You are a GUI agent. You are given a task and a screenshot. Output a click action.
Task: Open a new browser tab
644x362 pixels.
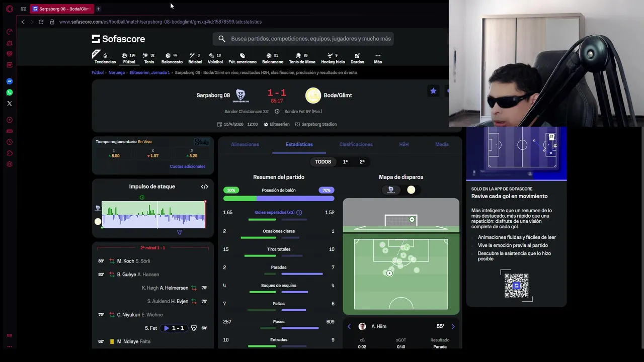[98, 9]
